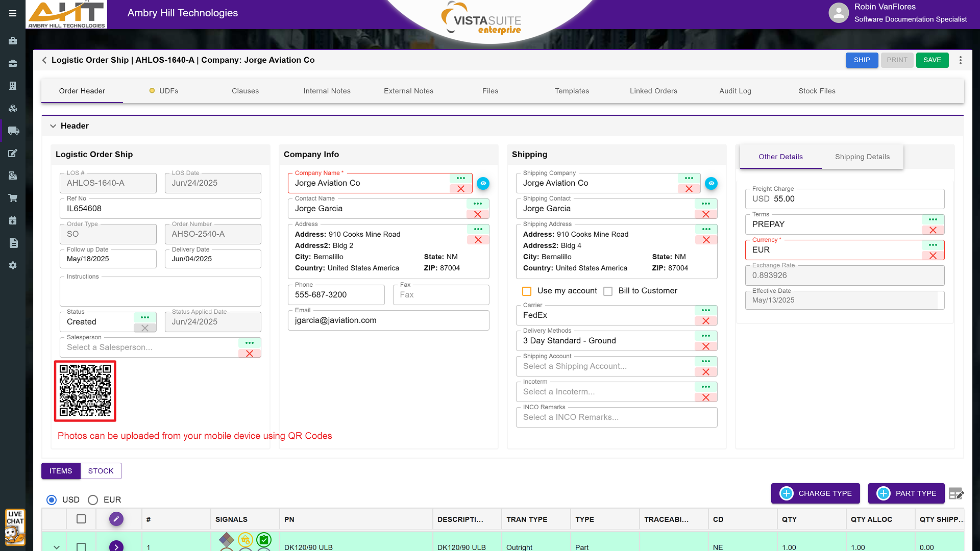The width and height of the screenshot is (980, 551).
Task: Open Live Chat widget
Action: tap(15, 528)
